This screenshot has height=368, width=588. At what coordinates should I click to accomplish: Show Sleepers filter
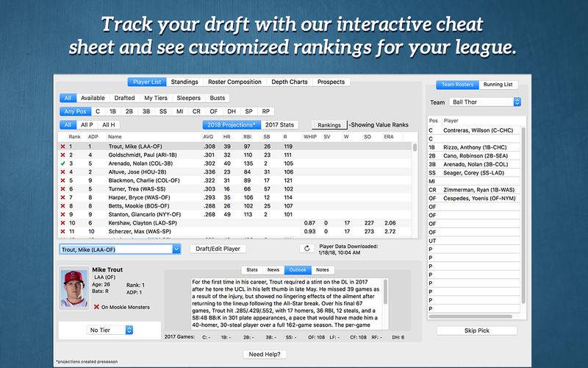point(188,98)
